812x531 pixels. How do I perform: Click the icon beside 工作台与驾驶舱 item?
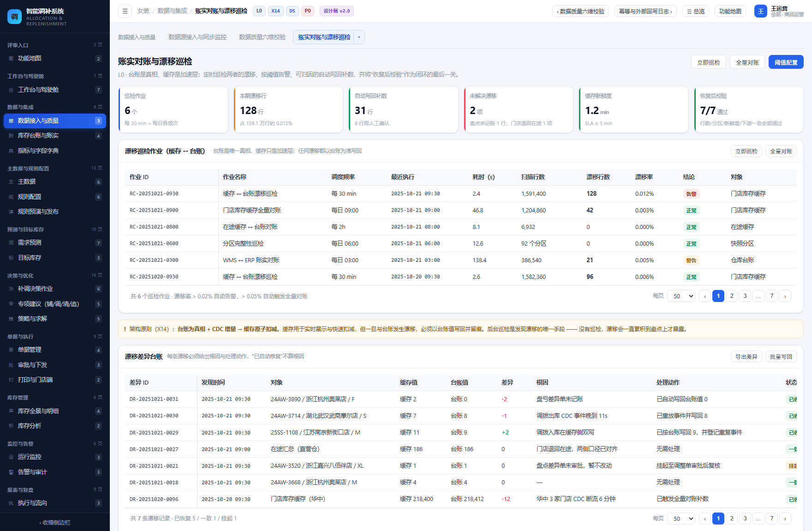click(11, 90)
